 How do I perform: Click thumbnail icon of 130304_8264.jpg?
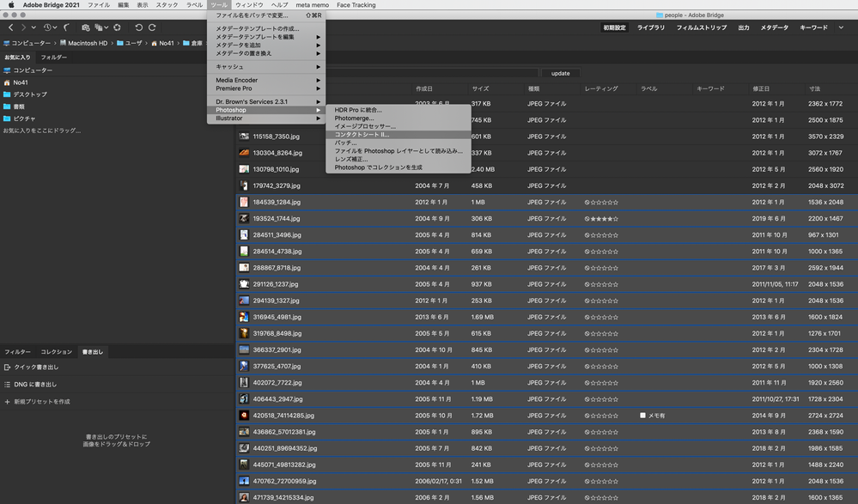[244, 153]
